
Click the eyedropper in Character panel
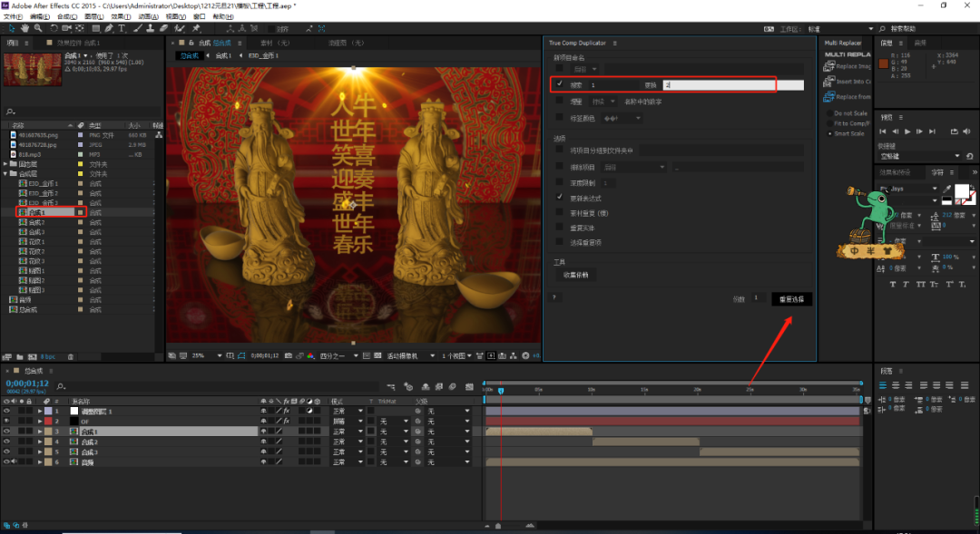[946, 189]
